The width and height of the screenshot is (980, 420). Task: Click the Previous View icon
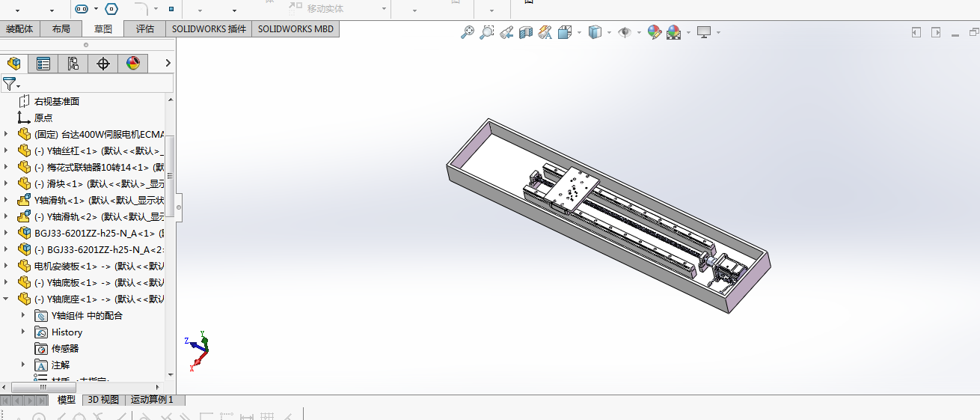point(506,32)
